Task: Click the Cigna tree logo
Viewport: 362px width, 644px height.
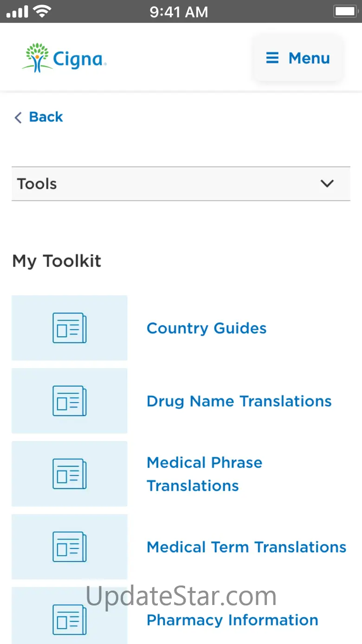Action: (37, 58)
